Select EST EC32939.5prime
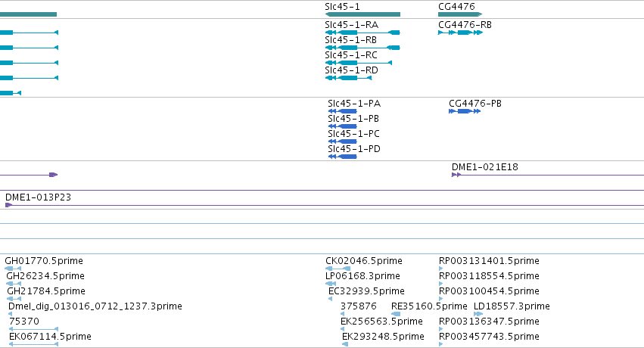Screen dimensions: 644x348 coord(330,299)
